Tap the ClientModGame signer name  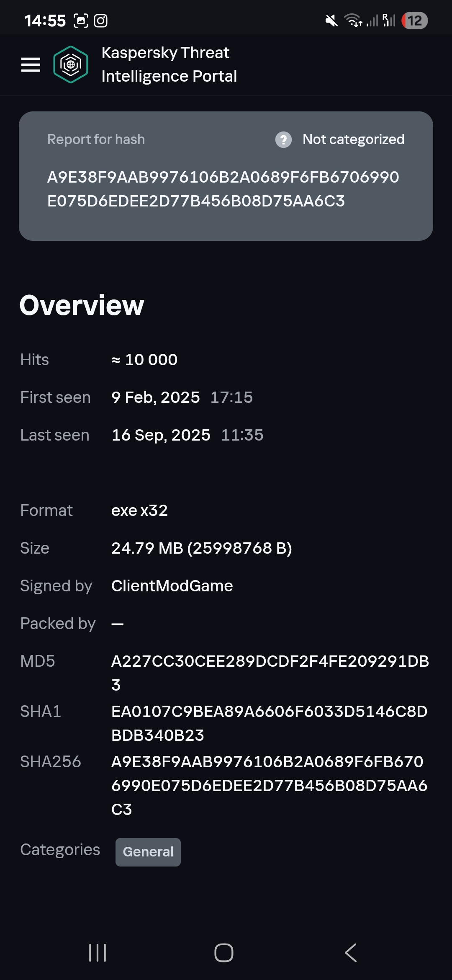coord(172,586)
